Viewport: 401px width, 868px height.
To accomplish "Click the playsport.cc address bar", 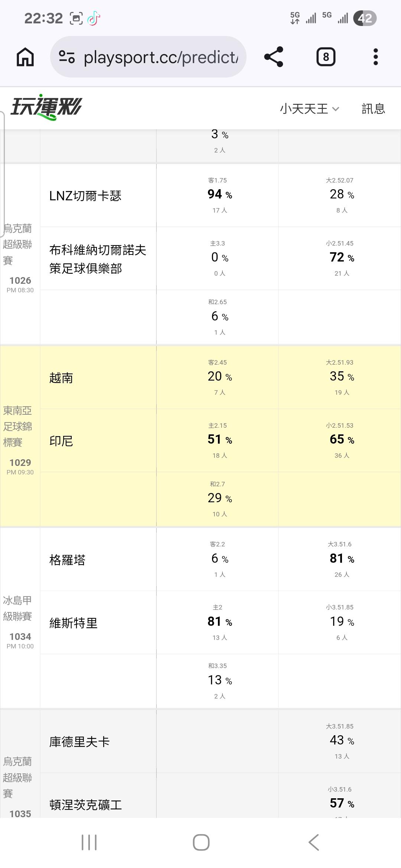I will [x=148, y=57].
